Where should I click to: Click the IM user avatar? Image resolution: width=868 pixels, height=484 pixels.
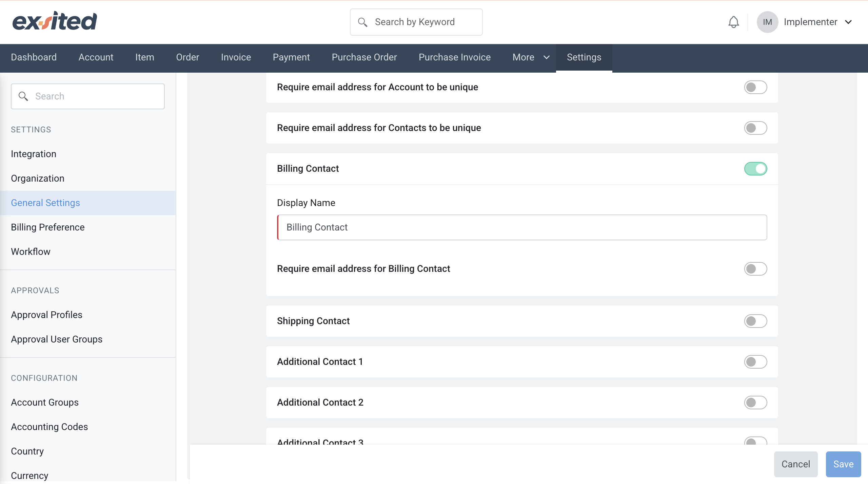[767, 22]
